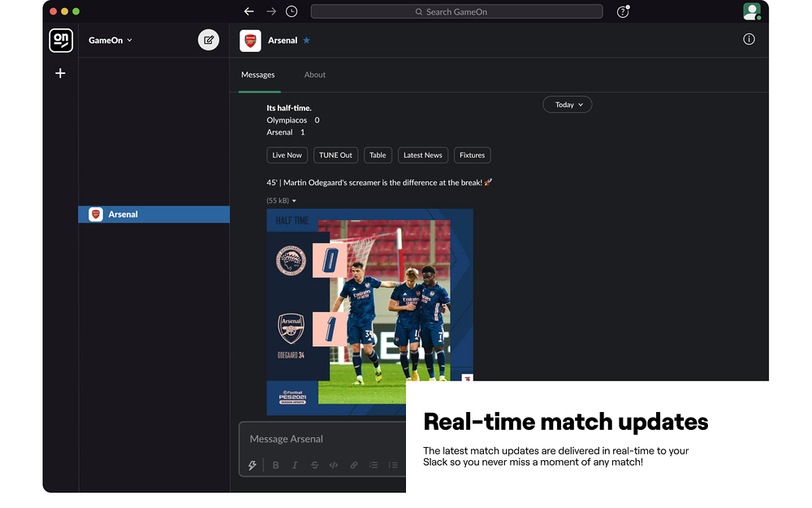Open history with the clock icon
This screenshot has width=812, height=508.
pyautogui.click(x=292, y=11)
